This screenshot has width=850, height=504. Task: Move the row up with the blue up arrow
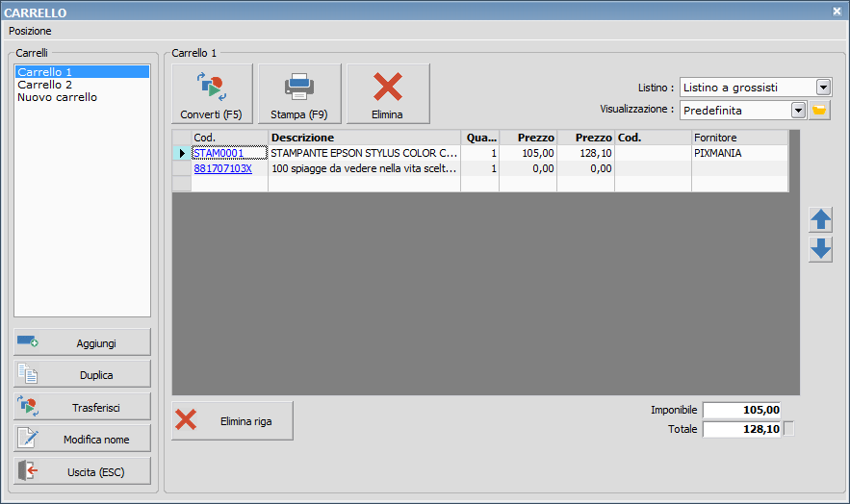coord(820,220)
